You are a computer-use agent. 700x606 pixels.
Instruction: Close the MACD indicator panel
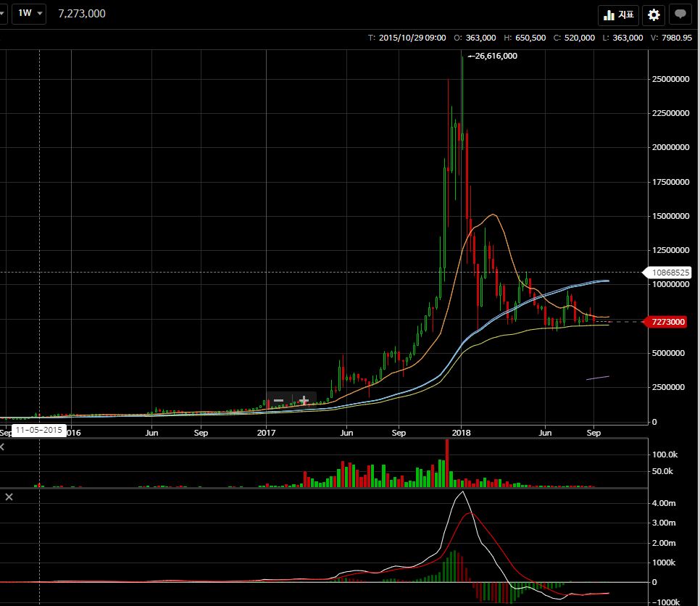coord(9,497)
